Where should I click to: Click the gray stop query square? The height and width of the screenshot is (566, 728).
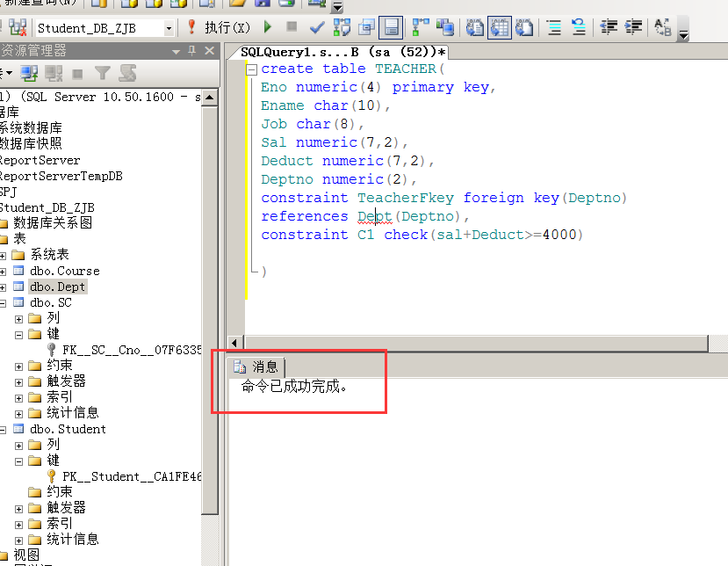click(x=292, y=26)
